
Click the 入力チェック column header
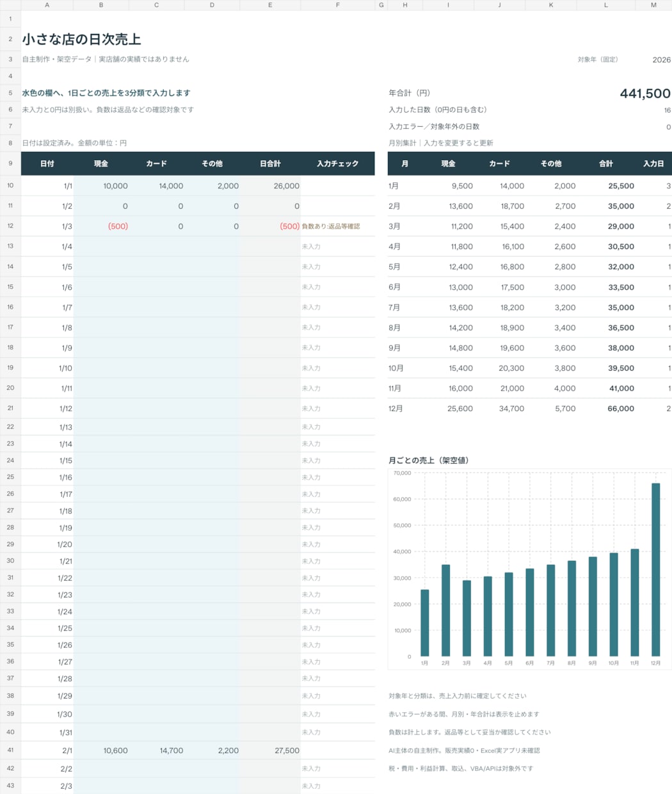pyautogui.click(x=338, y=164)
